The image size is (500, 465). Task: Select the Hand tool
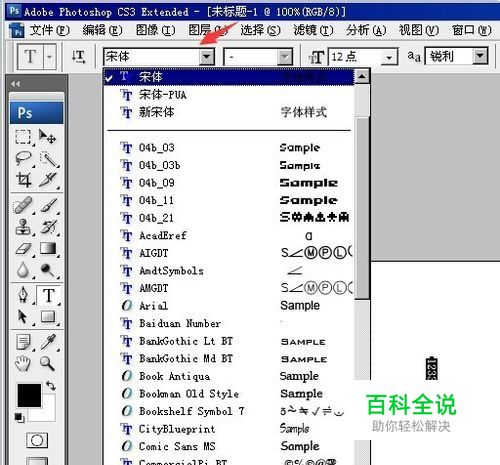coord(23,363)
